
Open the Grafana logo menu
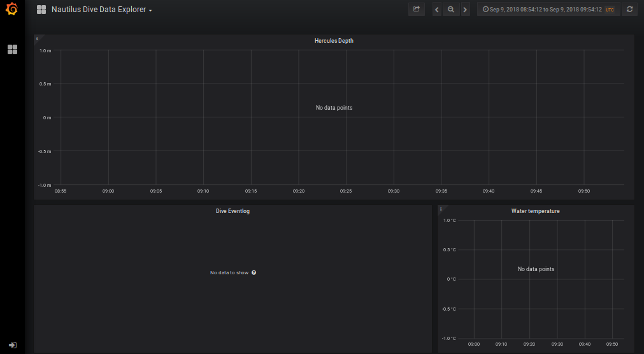pyautogui.click(x=12, y=9)
